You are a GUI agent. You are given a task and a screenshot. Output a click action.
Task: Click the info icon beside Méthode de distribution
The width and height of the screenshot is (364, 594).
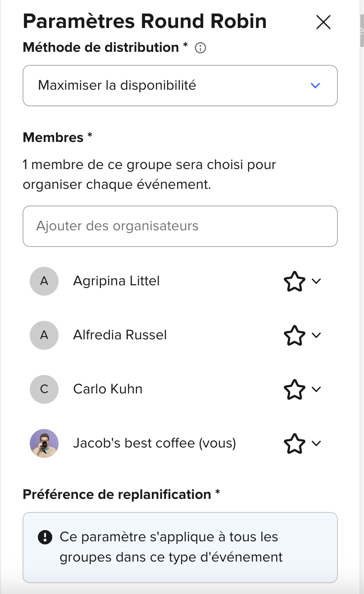click(200, 48)
